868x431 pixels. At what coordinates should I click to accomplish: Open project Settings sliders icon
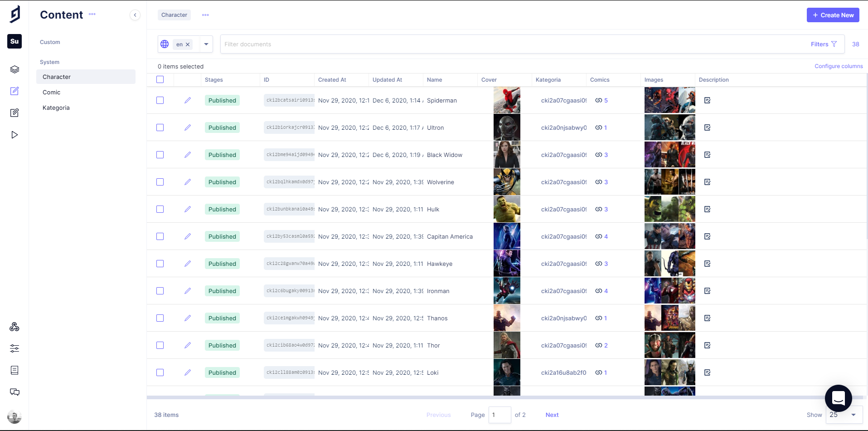(15, 348)
